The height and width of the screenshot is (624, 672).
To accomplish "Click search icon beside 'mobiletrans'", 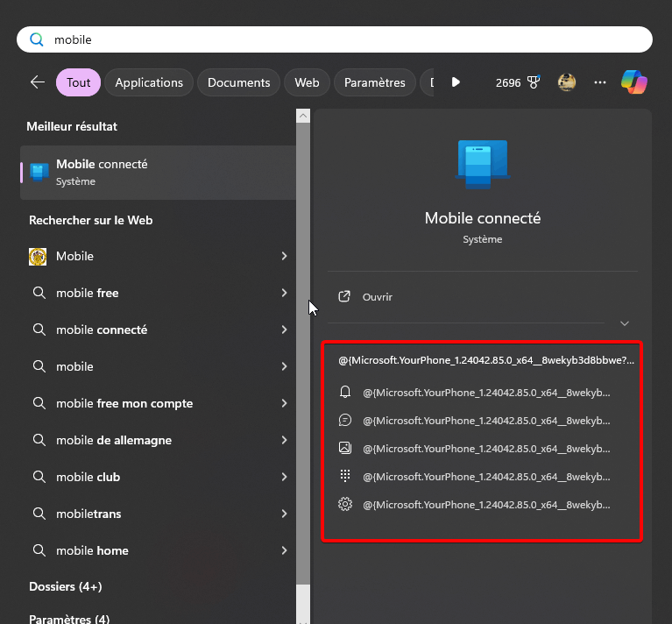I will (x=39, y=514).
